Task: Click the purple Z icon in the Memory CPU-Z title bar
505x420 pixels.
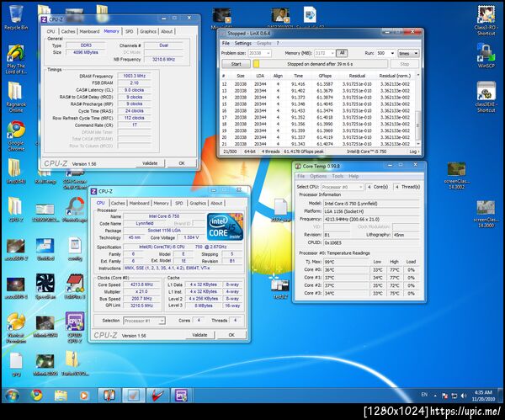Action: 44,19
